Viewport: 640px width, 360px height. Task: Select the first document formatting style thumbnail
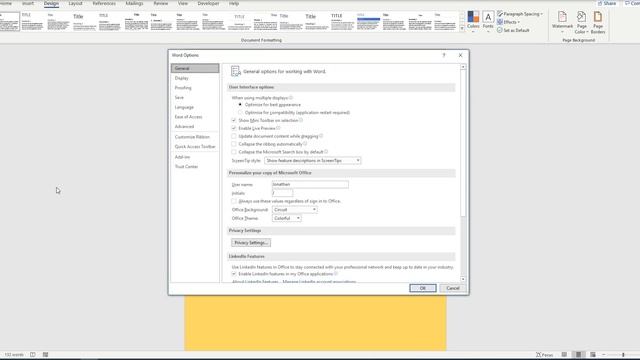9,22
